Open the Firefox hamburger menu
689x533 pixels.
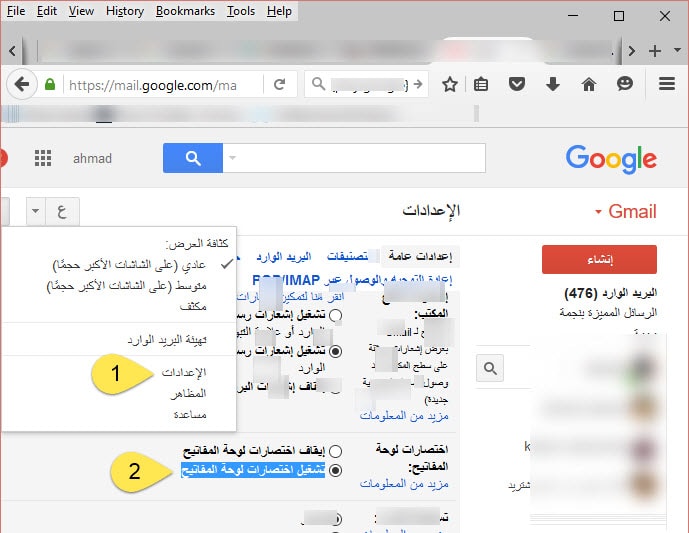667,85
